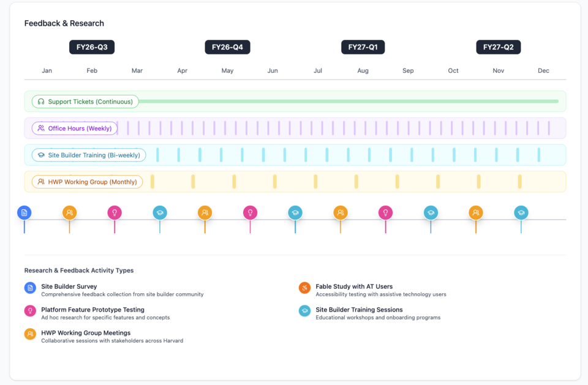Click the Aug month label
The height and width of the screenshot is (385, 588).
pos(363,70)
